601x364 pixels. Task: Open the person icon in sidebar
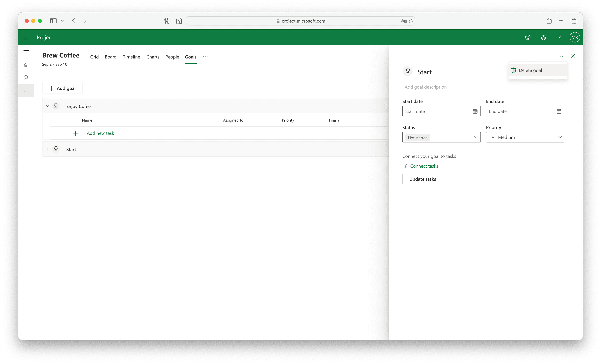26,78
